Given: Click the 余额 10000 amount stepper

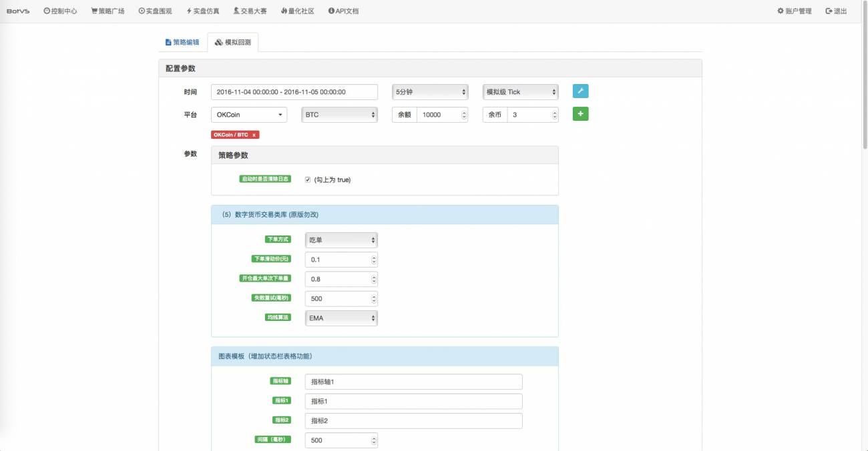Looking at the screenshot, I should coord(463,115).
